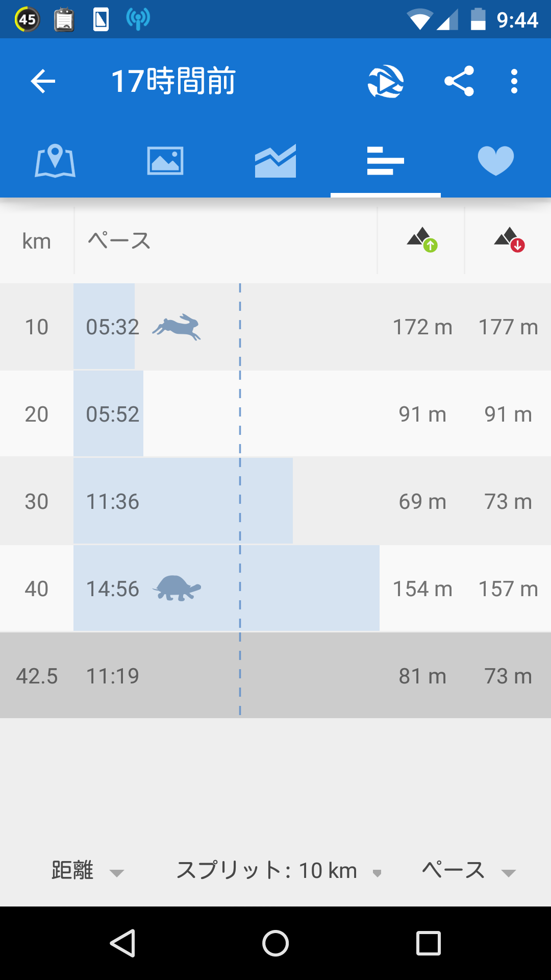Screen dimensions: 551x980
Task: Tap the 30 km pace bar
Action: click(x=183, y=501)
